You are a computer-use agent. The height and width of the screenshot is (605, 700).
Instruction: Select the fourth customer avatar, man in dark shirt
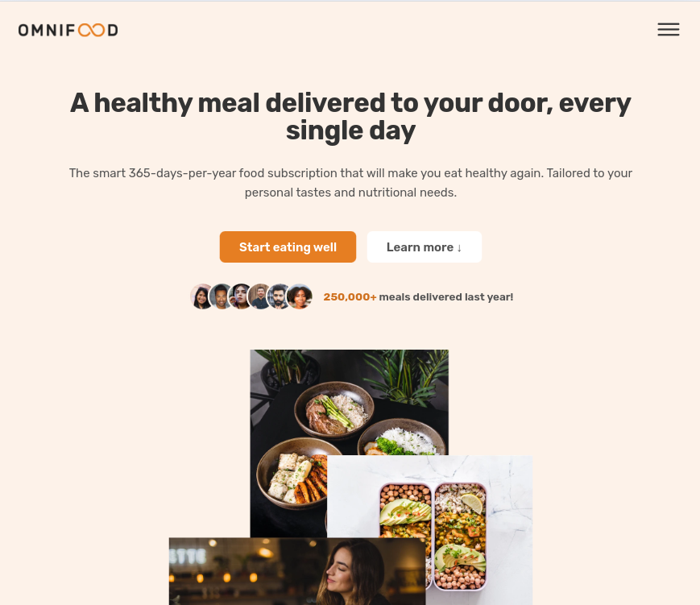259,296
